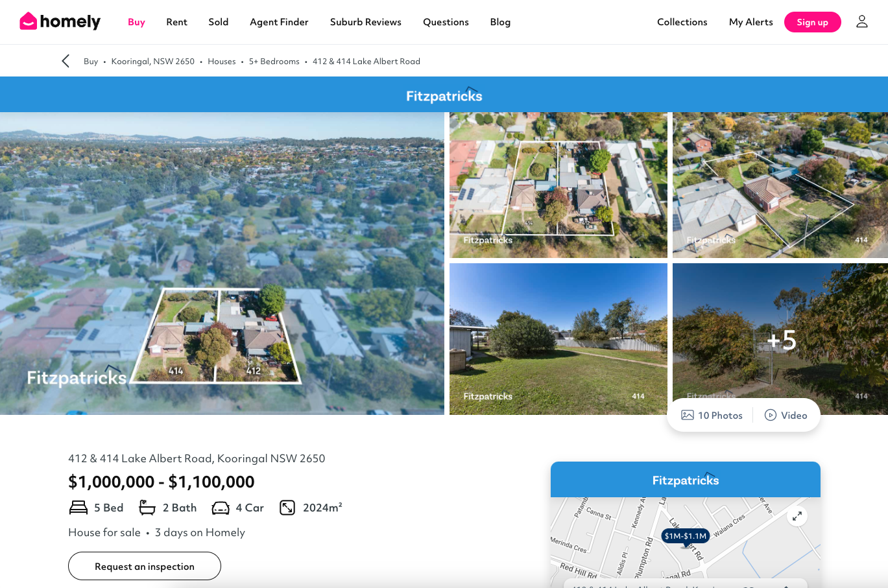Open the large aerial main property photo
This screenshot has width=888, height=588.
tap(222, 263)
